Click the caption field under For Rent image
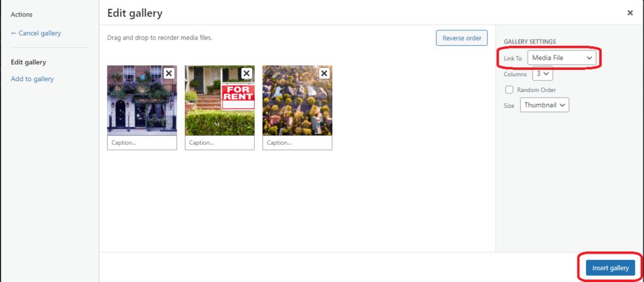Viewport: 644px width, 282px height. click(219, 143)
